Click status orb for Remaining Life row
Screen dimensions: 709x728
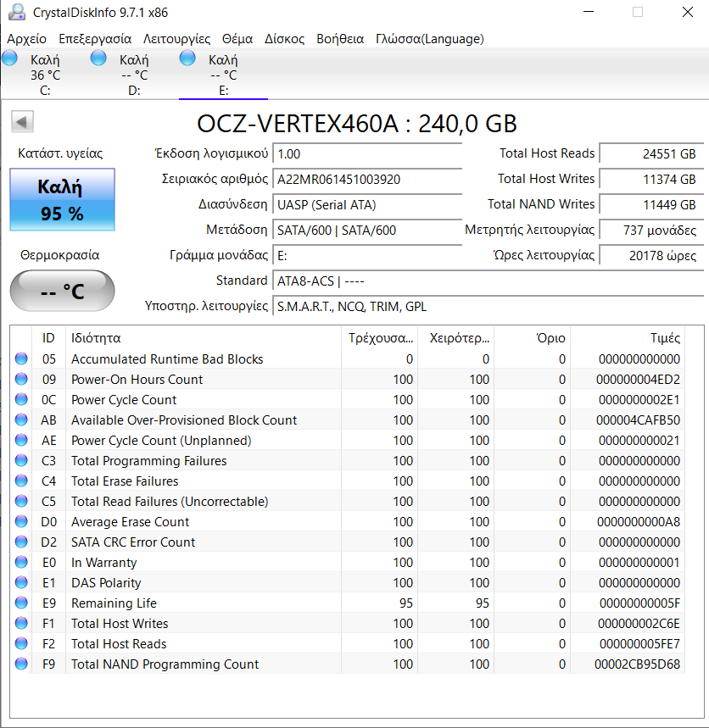click(21, 603)
